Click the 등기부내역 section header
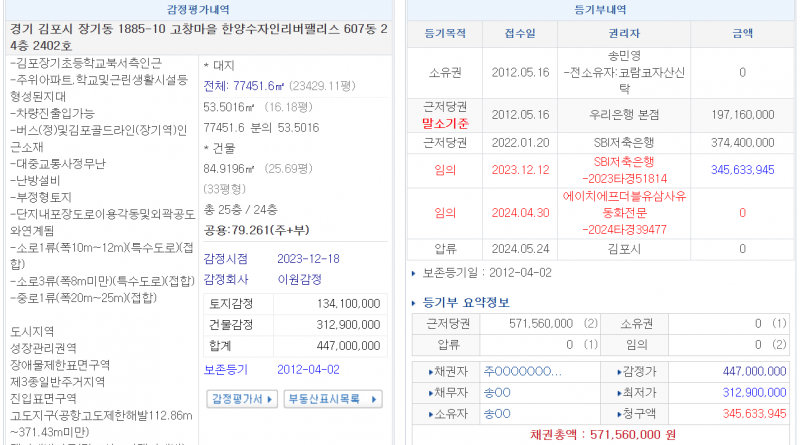This screenshot has height=445, width=800. tap(601, 8)
